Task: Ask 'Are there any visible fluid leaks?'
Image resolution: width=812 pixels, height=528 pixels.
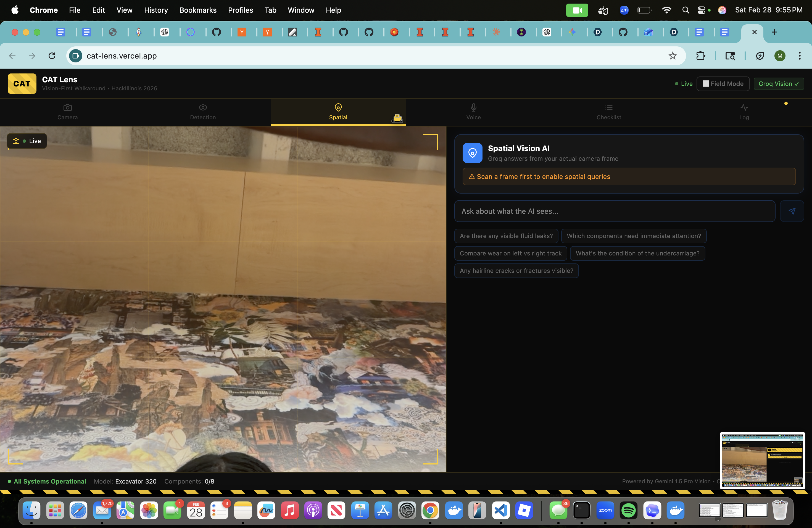Action: pyautogui.click(x=506, y=236)
